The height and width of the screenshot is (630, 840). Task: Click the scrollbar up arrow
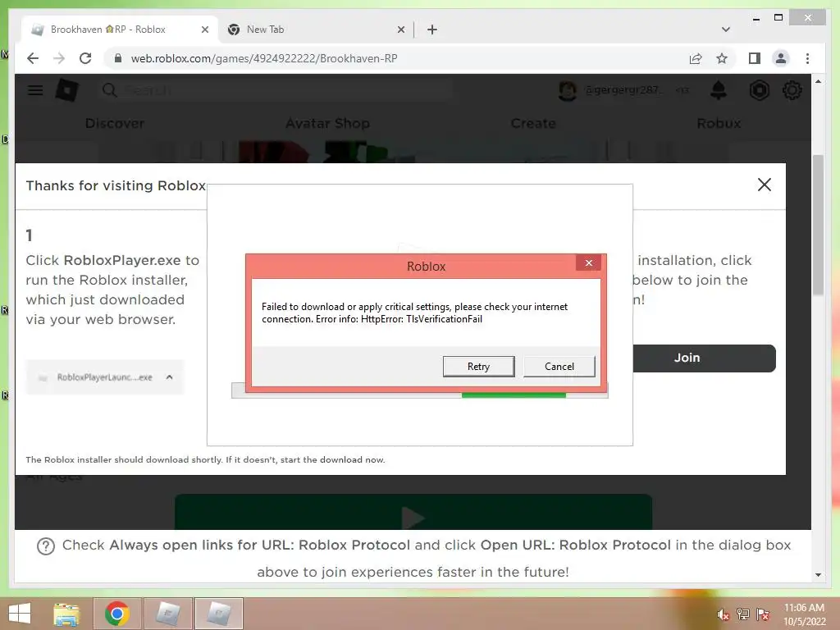(818, 82)
